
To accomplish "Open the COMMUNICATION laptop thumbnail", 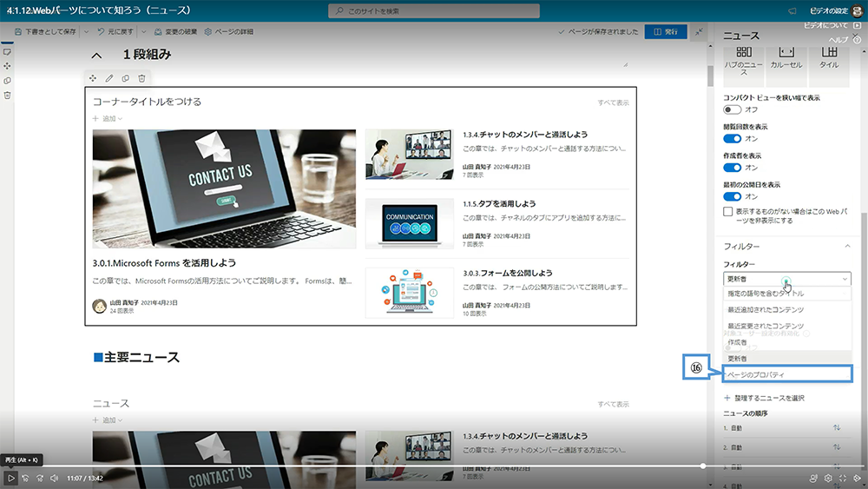I will (x=410, y=224).
